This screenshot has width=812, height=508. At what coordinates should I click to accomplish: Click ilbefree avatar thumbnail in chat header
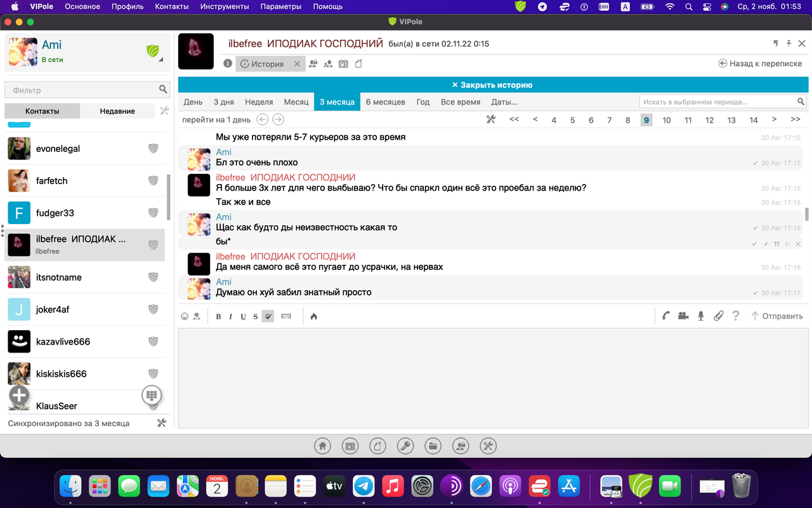(196, 52)
